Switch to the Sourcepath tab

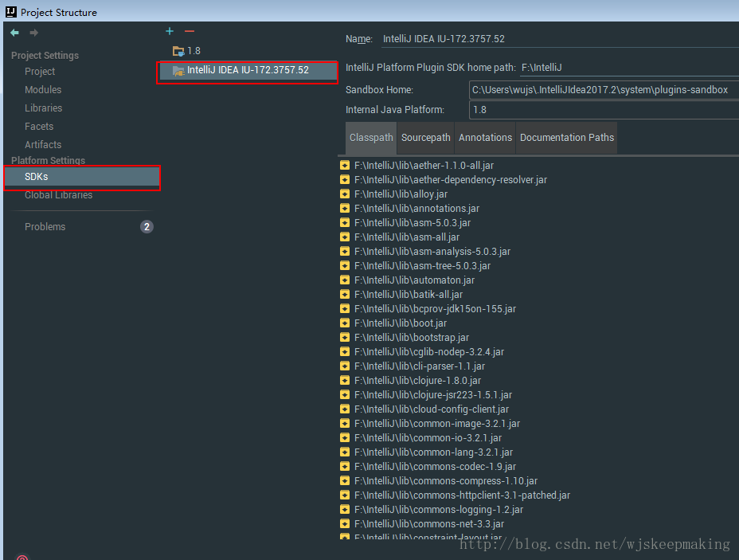425,138
